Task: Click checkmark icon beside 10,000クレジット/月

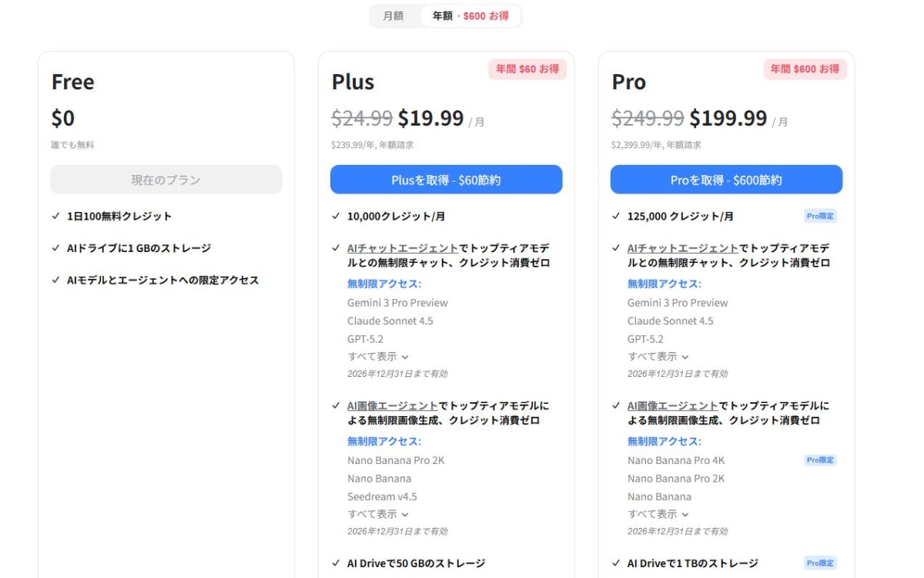Action: click(336, 217)
